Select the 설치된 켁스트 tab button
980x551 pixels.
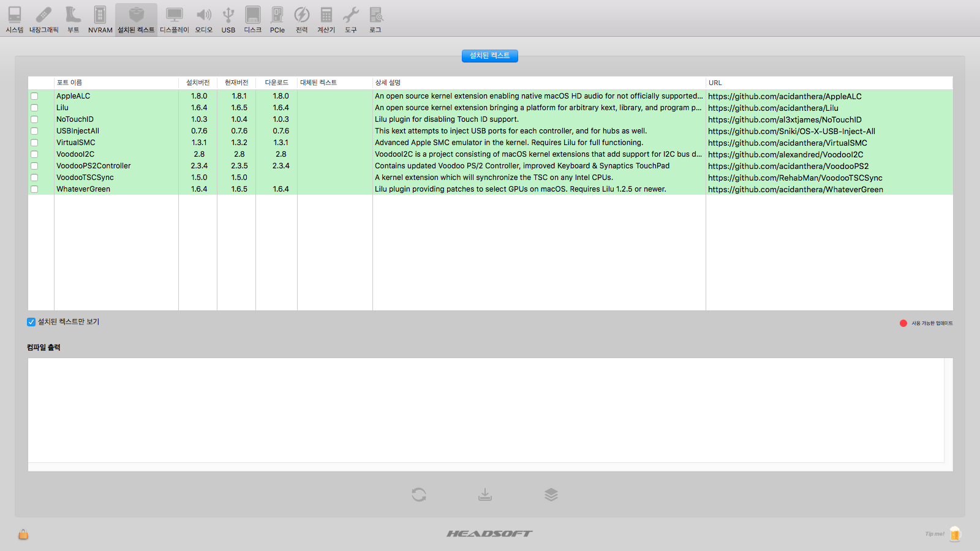click(490, 56)
